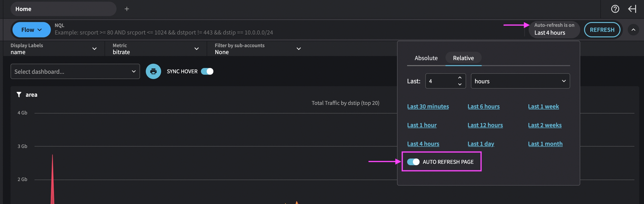
Task: Choose the Last 12 hours link
Action: (x=485, y=125)
